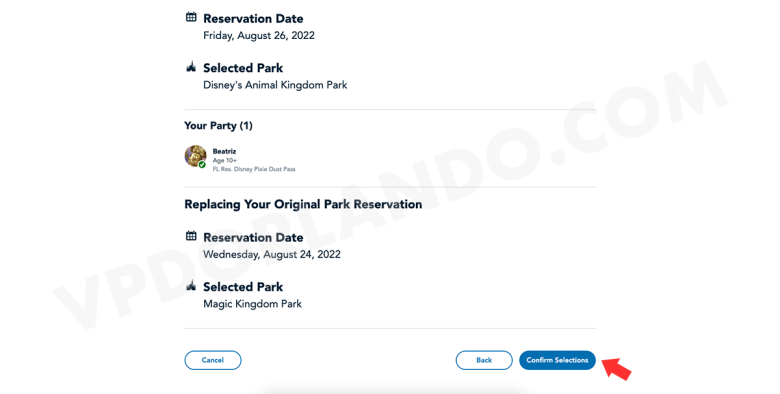Click the FL Res. Disney Pixie Dust Pass label

[254, 169]
